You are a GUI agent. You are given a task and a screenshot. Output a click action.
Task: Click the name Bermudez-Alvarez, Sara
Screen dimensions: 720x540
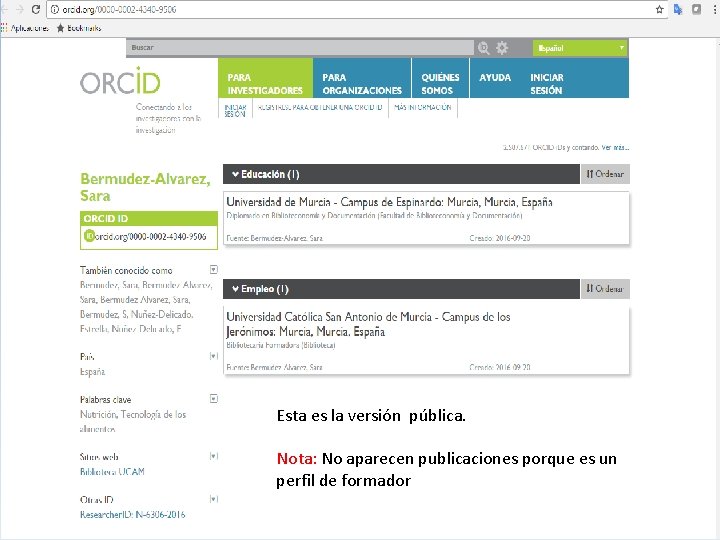(145, 187)
